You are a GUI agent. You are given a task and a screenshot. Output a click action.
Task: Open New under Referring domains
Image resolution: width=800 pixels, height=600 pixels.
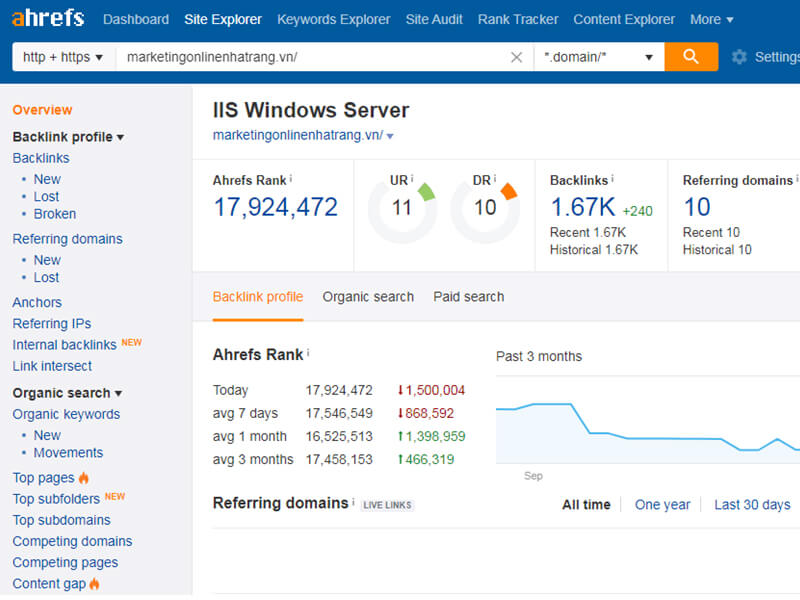pos(47,260)
